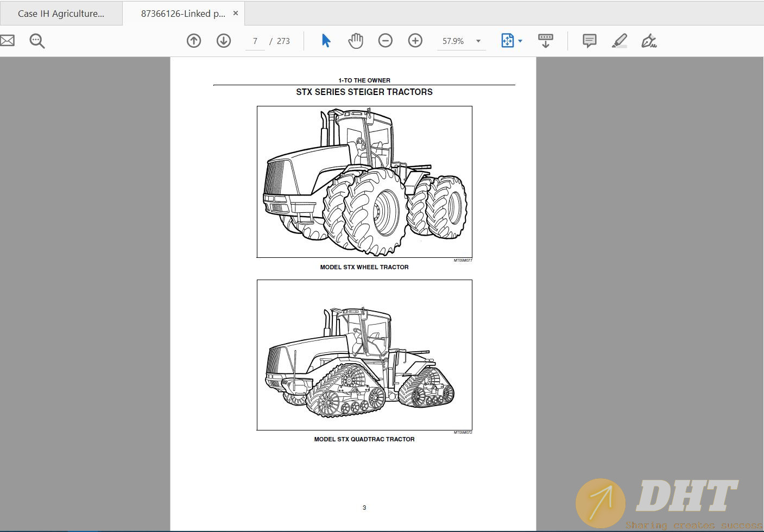This screenshot has height=532, width=764.
Task: Close the 87366126-Linked tab
Action: click(236, 13)
